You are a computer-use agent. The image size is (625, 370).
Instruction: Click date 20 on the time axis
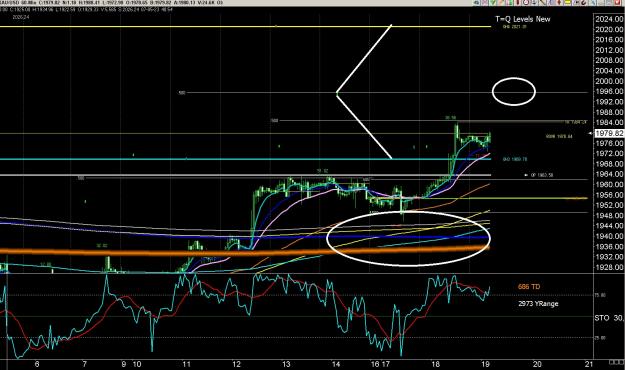click(537, 364)
